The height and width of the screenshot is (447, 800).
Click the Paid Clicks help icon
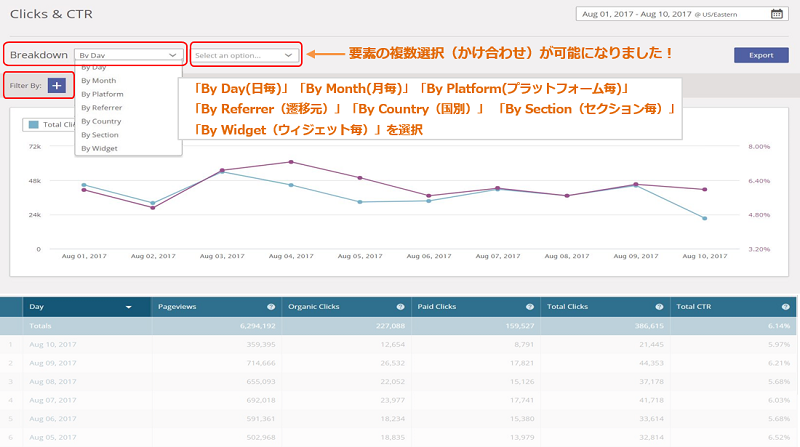pyautogui.click(x=530, y=307)
